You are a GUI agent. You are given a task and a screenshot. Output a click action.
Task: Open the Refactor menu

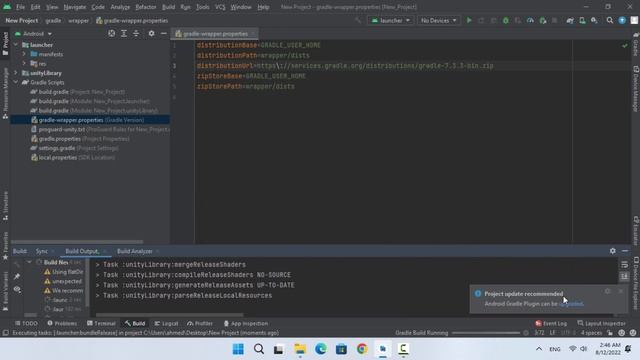[x=146, y=7]
